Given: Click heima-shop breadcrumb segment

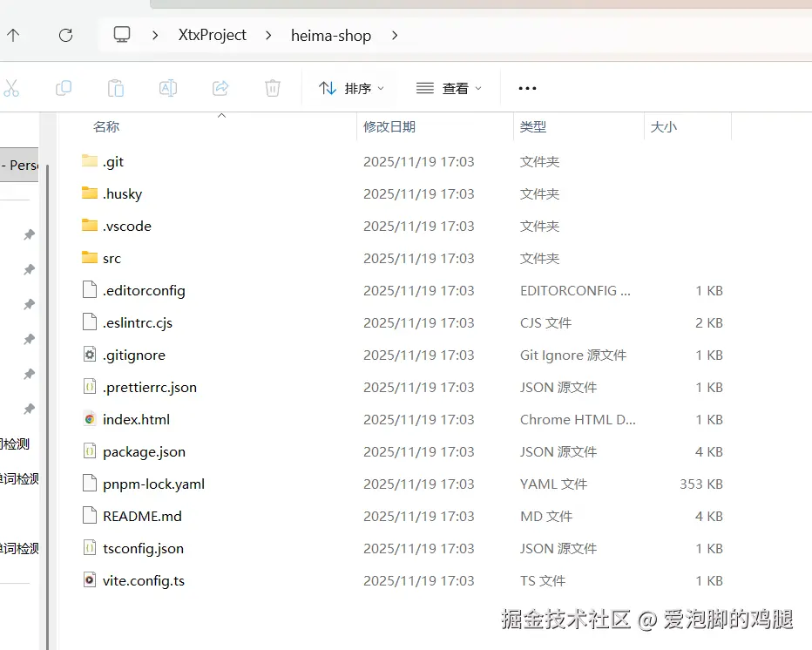Looking at the screenshot, I should pyautogui.click(x=331, y=35).
